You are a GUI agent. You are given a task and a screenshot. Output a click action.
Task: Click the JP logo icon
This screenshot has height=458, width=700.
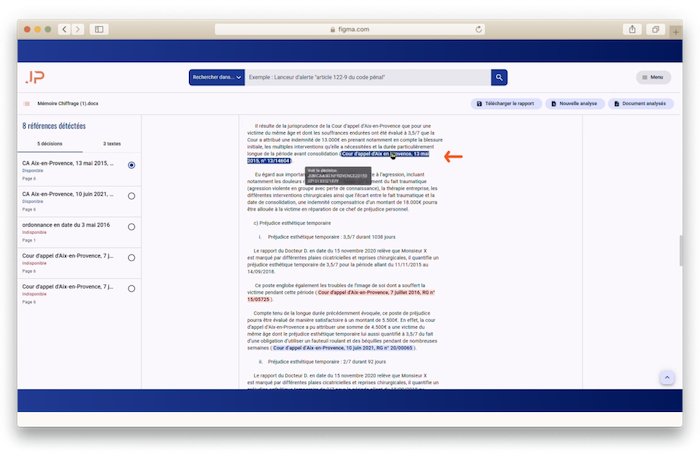(35, 77)
